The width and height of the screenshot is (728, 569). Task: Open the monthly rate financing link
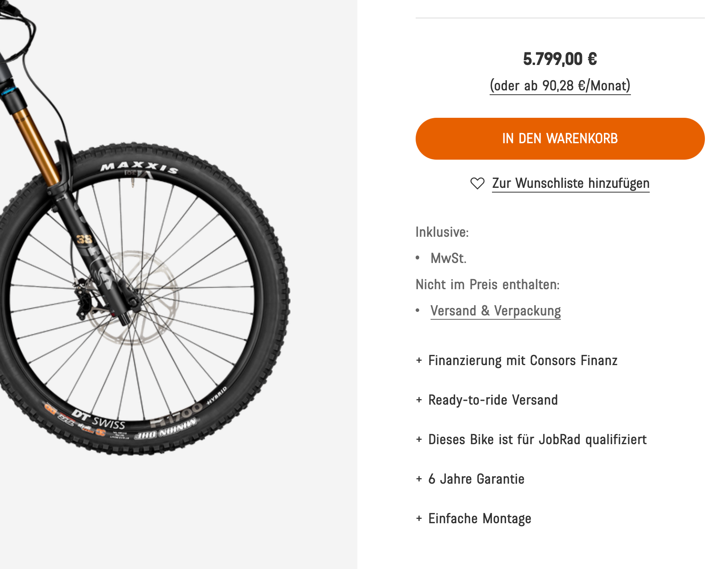(x=560, y=86)
